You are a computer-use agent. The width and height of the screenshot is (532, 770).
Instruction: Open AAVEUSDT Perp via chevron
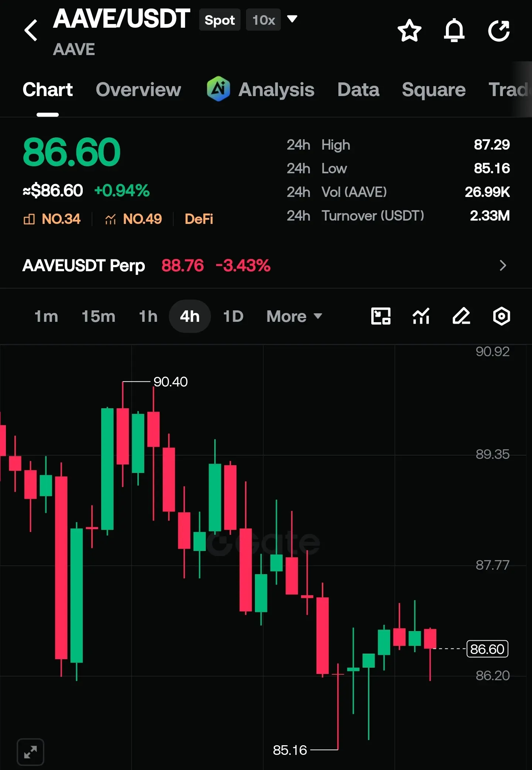[x=503, y=265]
